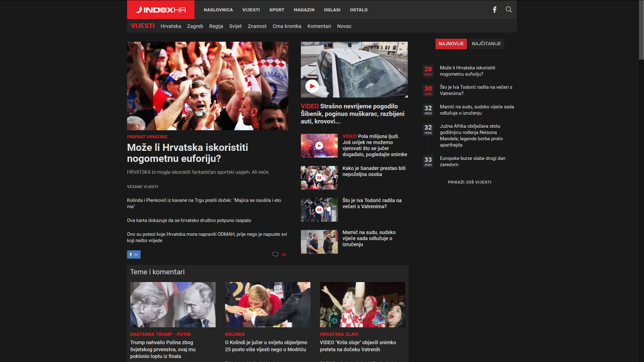The height and width of the screenshot is (362, 644).
Task: Open the Sanader article gallery icon thumbnail
Action: click(x=319, y=177)
